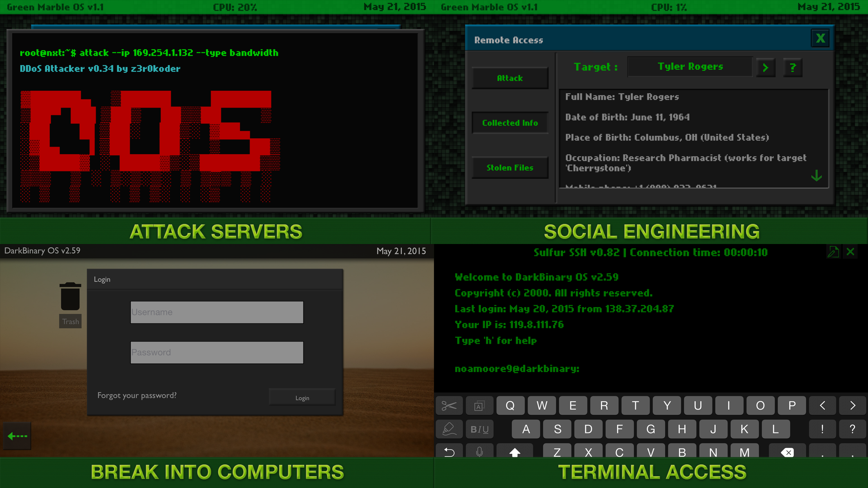Tap the handwriting pen icon on keyboard

[x=449, y=429]
